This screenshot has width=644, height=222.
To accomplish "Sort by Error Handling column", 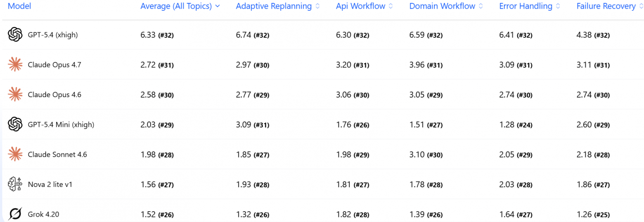I will (x=530, y=6).
